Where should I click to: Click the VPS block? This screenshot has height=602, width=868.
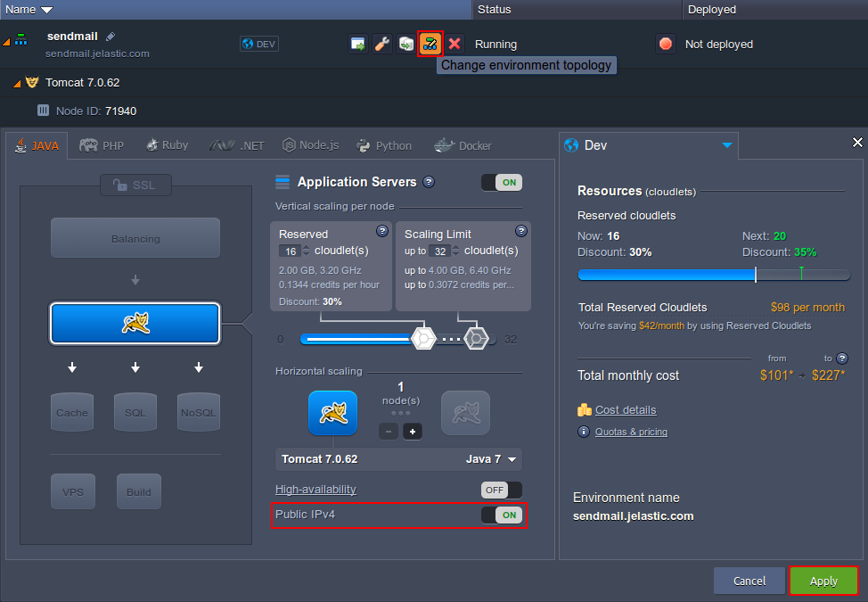coord(73,491)
